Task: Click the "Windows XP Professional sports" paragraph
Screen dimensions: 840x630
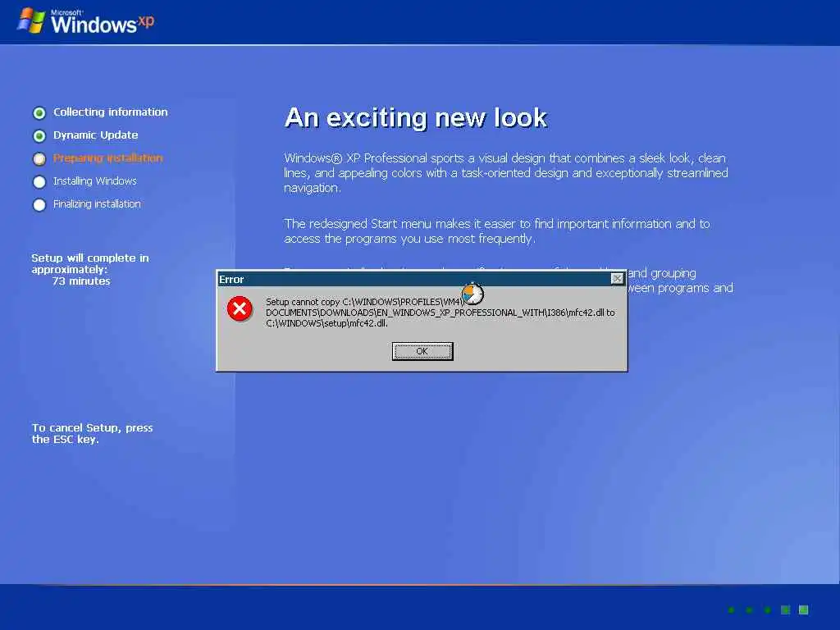Action: coord(505,173)
